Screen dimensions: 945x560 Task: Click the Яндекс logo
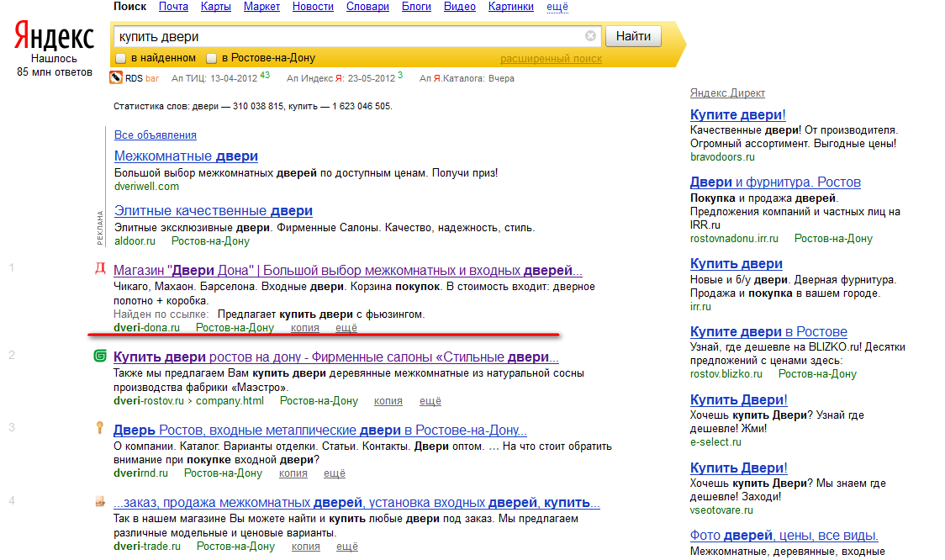tap(55, 35)
